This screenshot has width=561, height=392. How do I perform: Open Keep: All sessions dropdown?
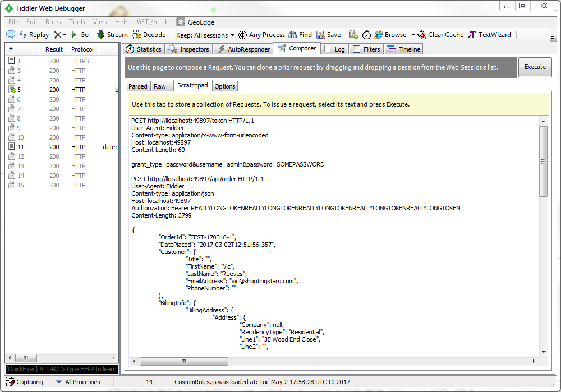pyautogui.click(x=205, y=35)
